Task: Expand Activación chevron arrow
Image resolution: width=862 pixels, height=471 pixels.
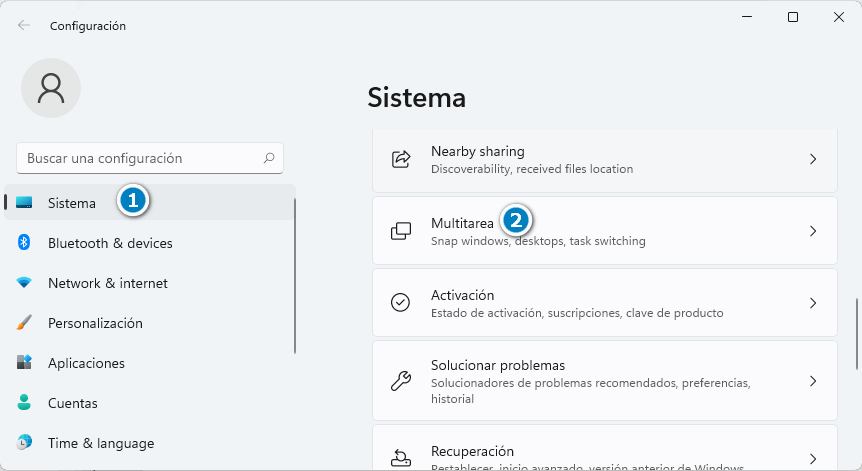Action: tap(813, 303)
